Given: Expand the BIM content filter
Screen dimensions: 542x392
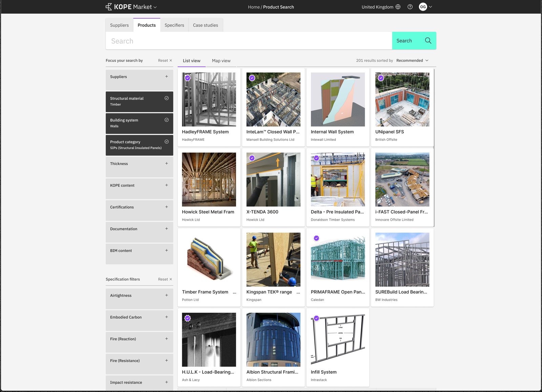Looking at the screenshot, I should 139,254.
